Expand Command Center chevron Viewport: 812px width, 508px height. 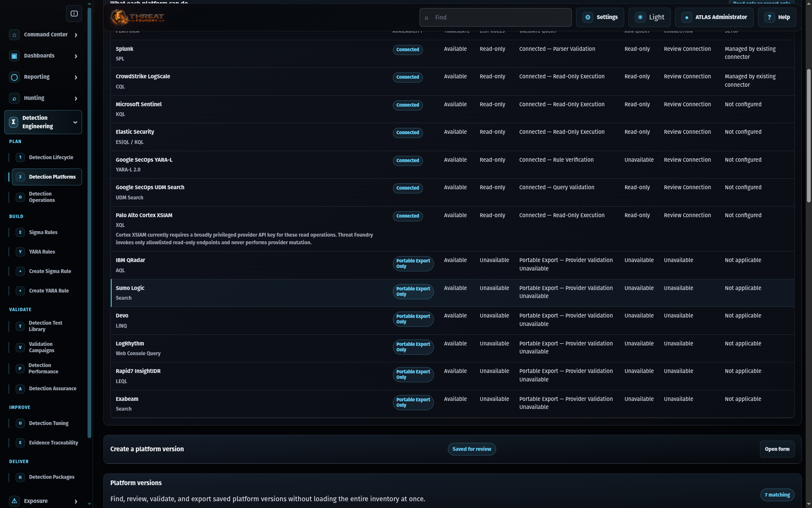76,35
